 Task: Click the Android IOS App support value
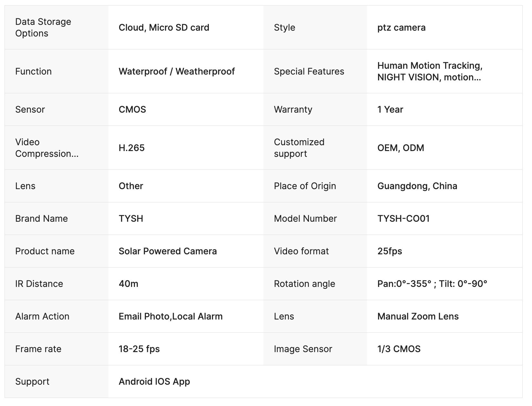coord(154,381)
